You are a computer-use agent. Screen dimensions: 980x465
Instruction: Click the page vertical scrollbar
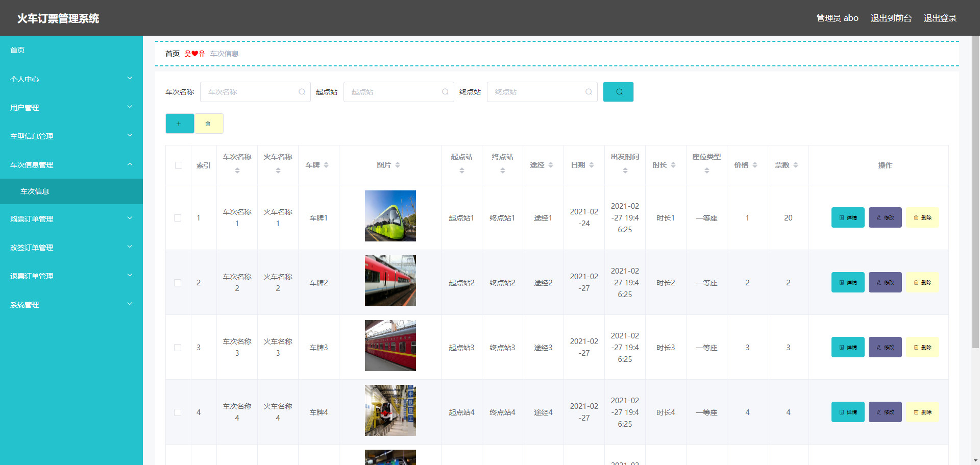pos(975,191)
